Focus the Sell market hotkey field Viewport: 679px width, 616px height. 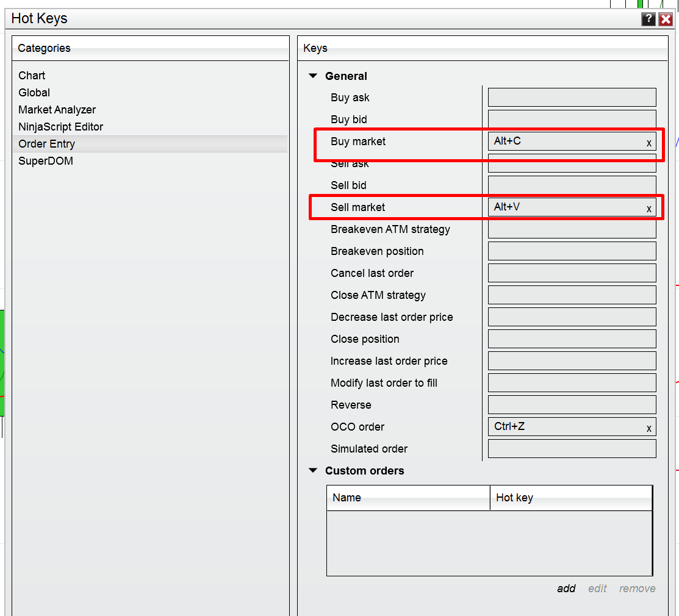tap(572, 207)
